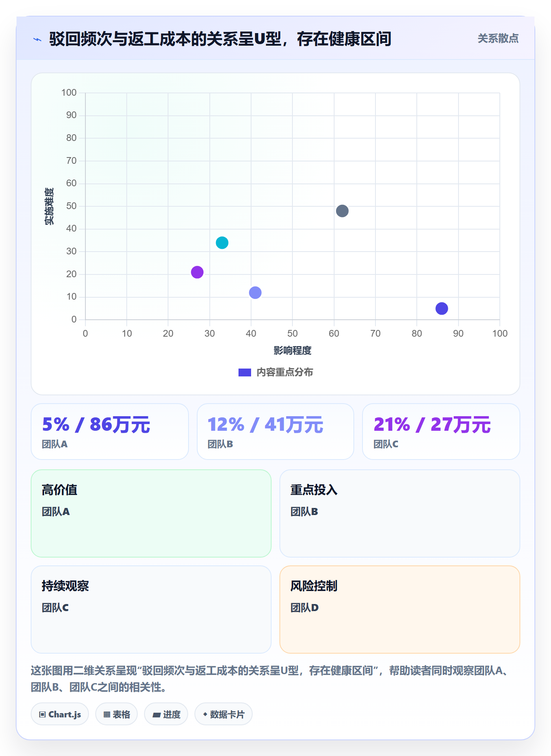551x756 pixels.
Task: Open the 21% / 27万元 团队C stat card
Action: [441, 432]
